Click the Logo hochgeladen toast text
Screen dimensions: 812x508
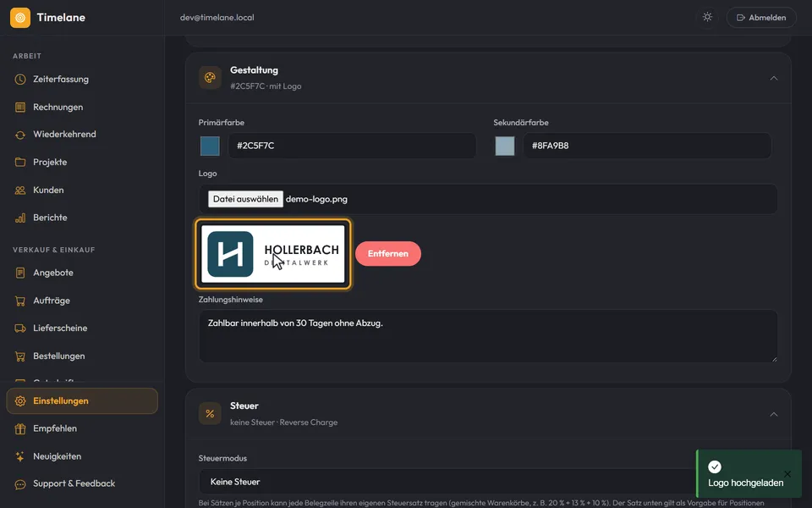[746, 483]
